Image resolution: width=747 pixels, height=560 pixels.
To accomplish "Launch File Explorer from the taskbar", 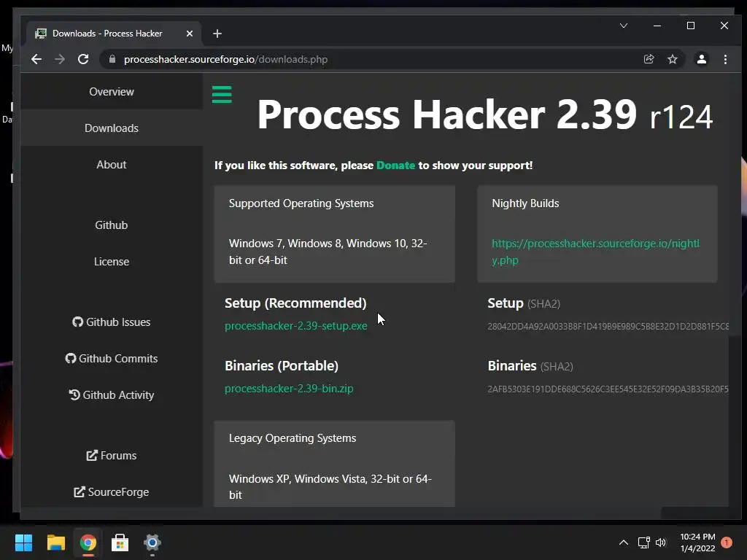I will 55,542.
